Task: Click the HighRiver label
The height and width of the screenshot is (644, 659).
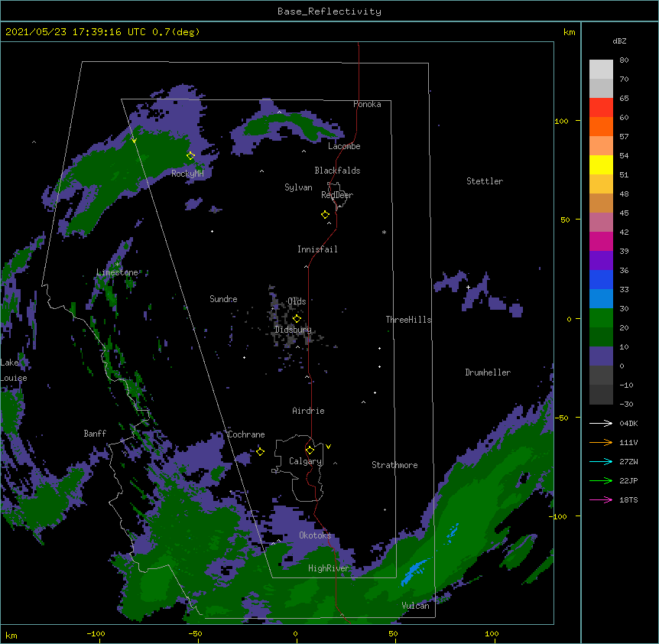Action: pos(329,568)
